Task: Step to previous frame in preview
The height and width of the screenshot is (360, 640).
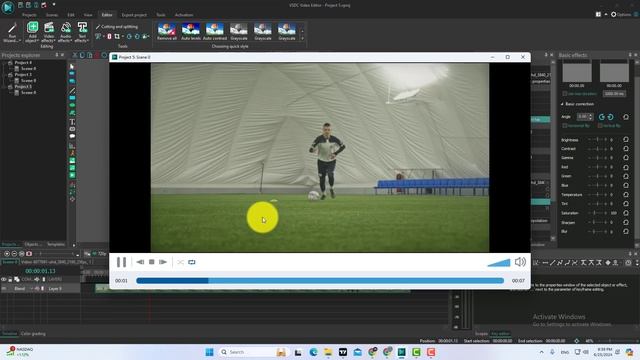Action: tap(140, 262)
